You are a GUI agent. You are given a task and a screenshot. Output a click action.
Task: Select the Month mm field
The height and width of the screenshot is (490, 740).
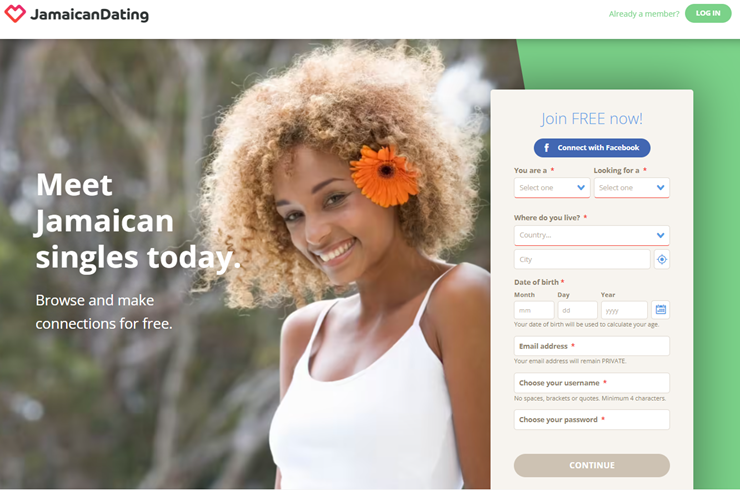click(534, 310)
